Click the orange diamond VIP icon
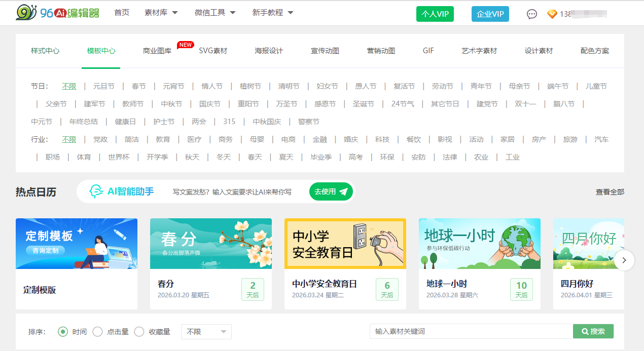The height and width of the screenshot is (351, 644). [x=552, y=14]
